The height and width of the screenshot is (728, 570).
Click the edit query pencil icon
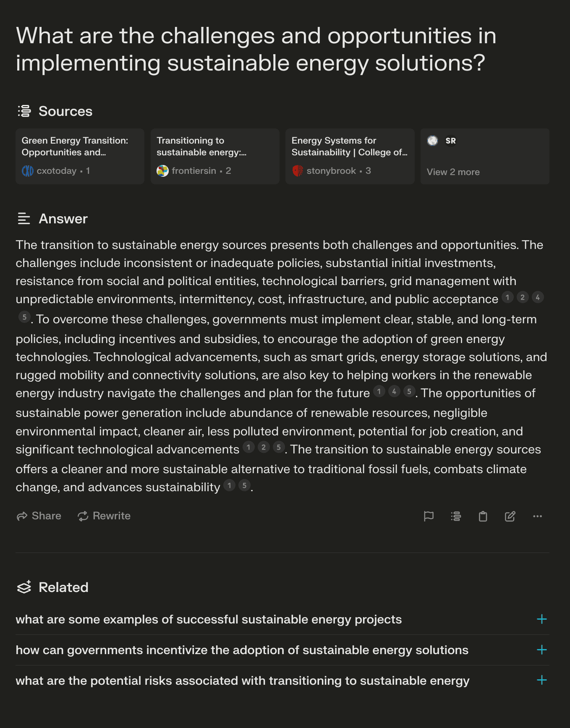click(x=510, y=516)
